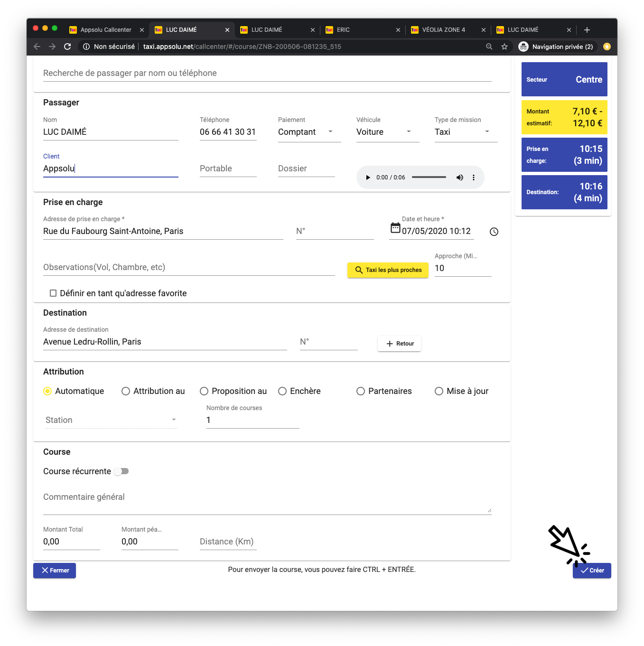Select the Enchère radio button
The image size is (644, 646).
click(x=282, y=391)
